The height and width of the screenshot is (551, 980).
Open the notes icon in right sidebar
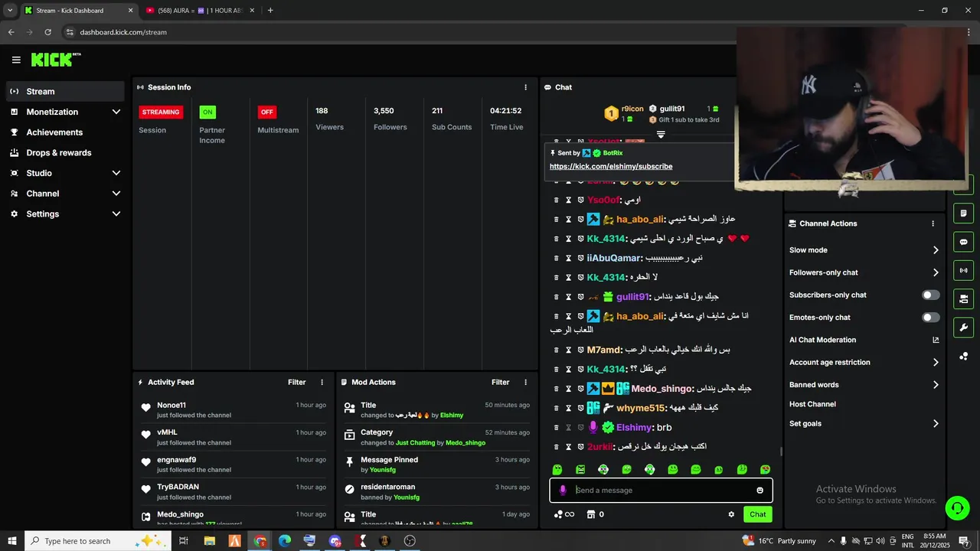pyautogui.click(x=963, y=213)
